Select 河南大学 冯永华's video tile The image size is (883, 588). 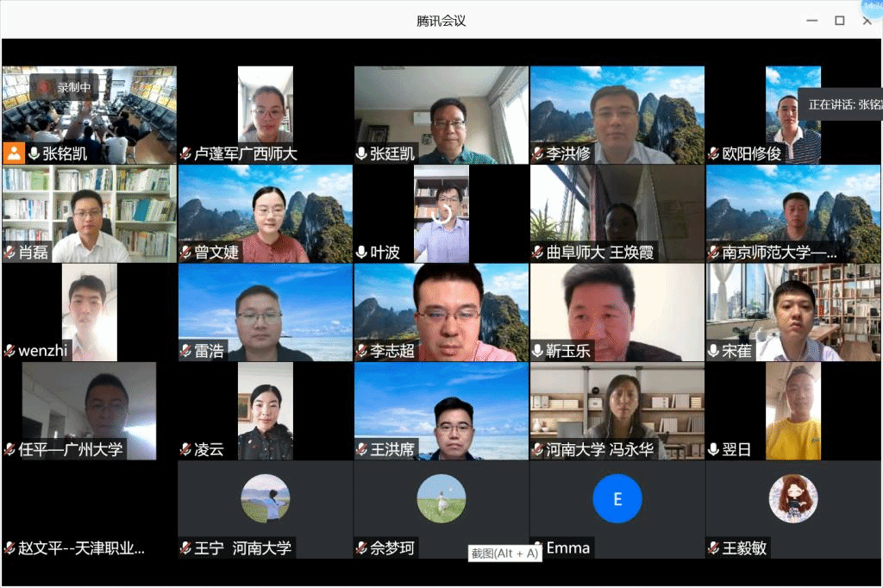(617, 411)
